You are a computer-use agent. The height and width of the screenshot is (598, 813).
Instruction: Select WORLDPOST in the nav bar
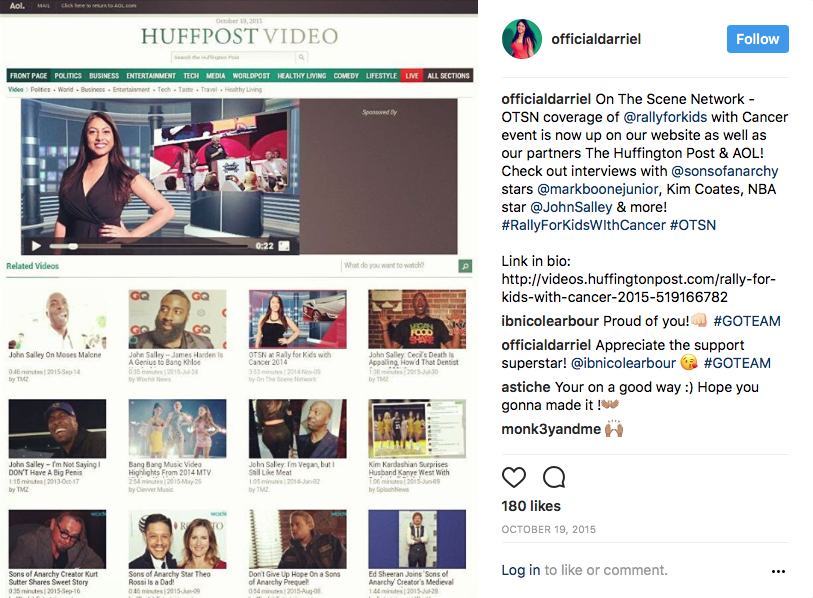251,76
